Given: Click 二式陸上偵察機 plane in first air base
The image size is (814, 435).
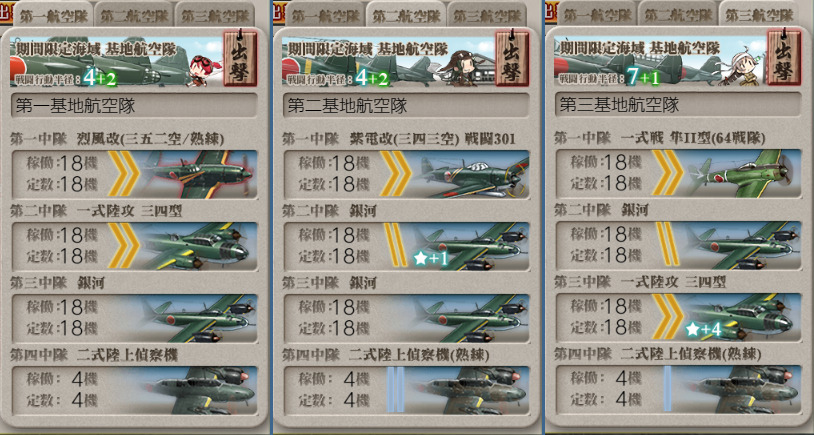Looking at the screenshot, I should [200, 391].
